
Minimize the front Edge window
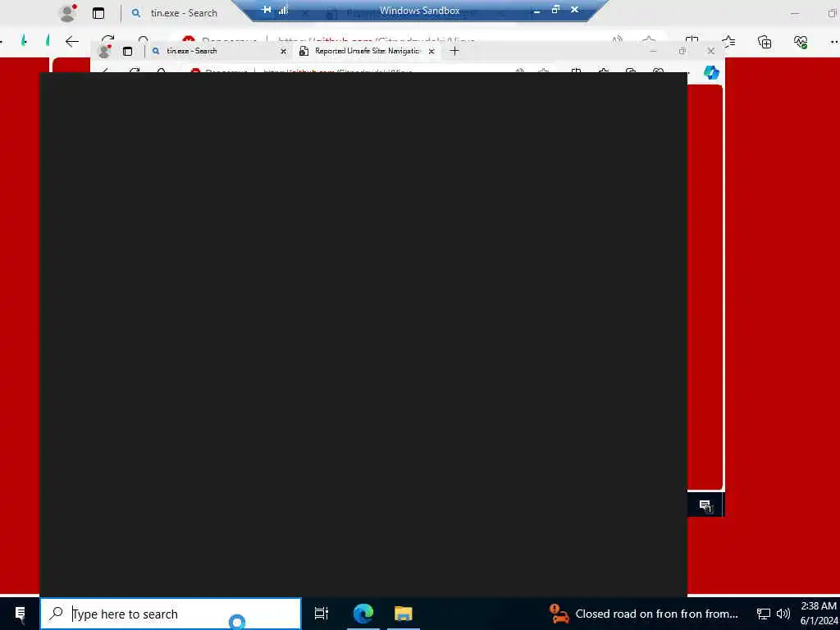pos(653,51)
